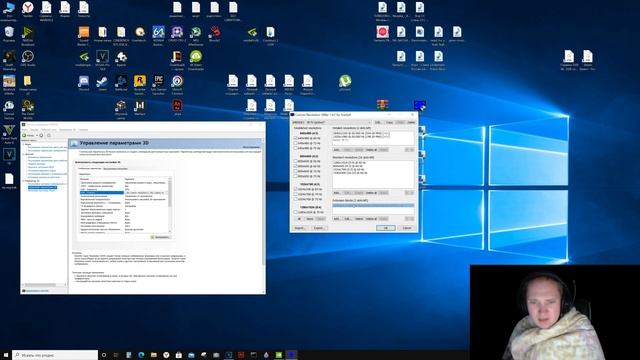Image resolution: width=640 pixels, height=360 pixels.
Task: Click the NVIDIA task tree horizontal scrollbar
Action: pyautogui.click(x=43, y=284)
